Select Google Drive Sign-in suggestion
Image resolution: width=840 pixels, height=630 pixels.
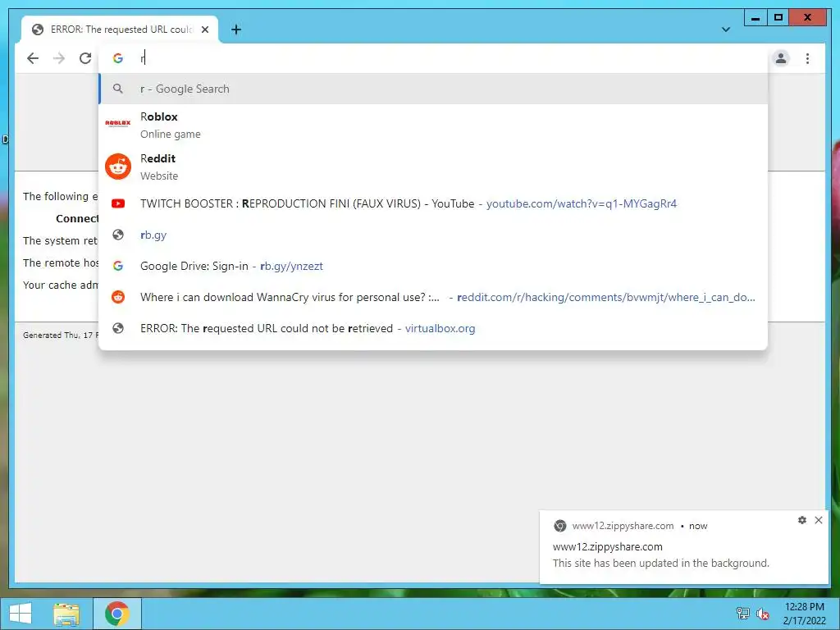[433, 266]
